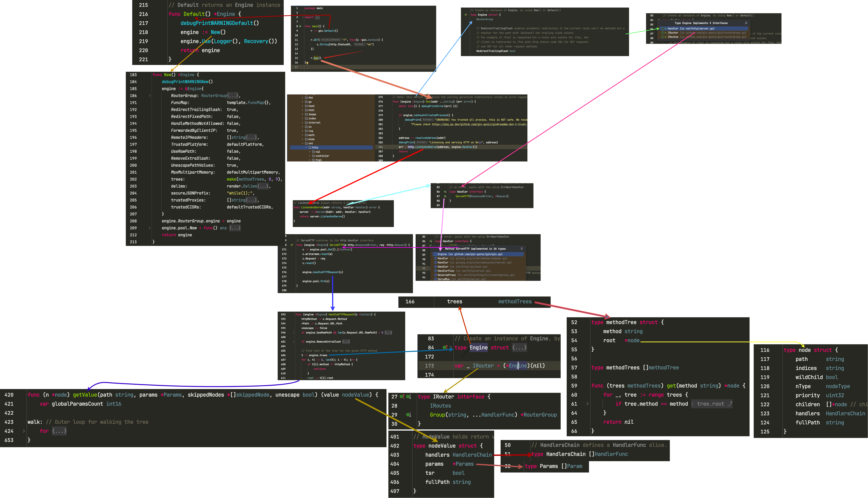The height and width of the screenshot is (498, 868).
Task: Open the pkg.go.dev gin-gonic URL link
Action: pyautogui.click(x=479, y=124)
